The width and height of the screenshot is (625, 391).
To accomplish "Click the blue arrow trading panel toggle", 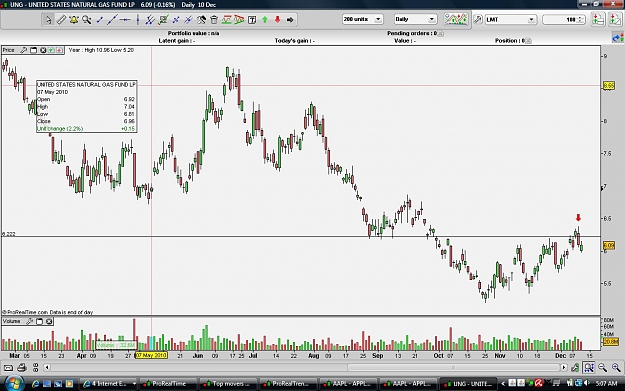I will pos(618,38).
